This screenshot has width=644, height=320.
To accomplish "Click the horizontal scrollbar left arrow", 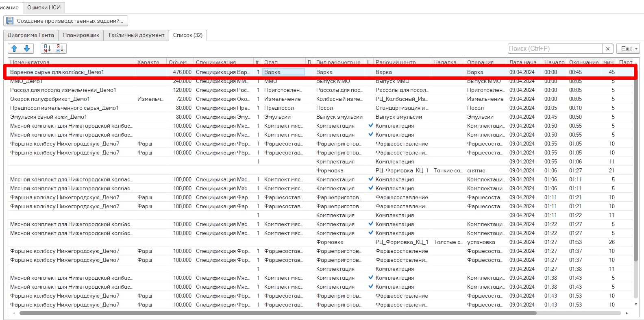I will (x=14, y=313).
